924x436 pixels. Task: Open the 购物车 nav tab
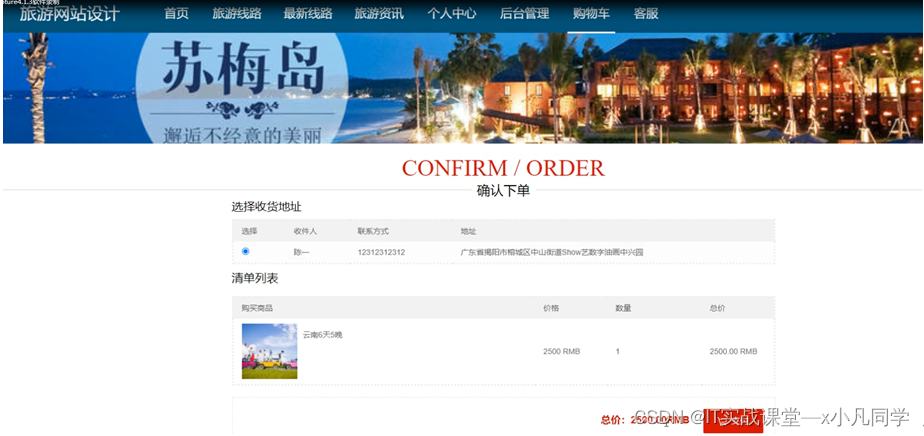[591, 14]
